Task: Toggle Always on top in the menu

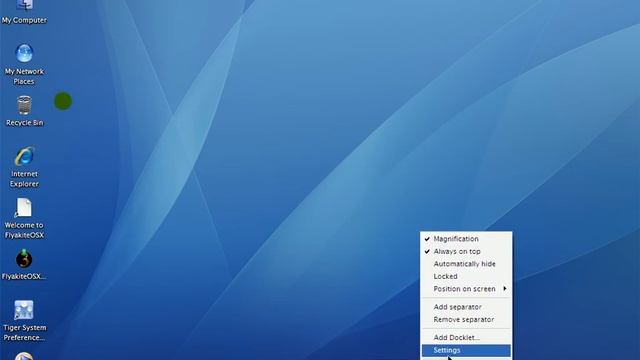Action: tap(466, 251)
